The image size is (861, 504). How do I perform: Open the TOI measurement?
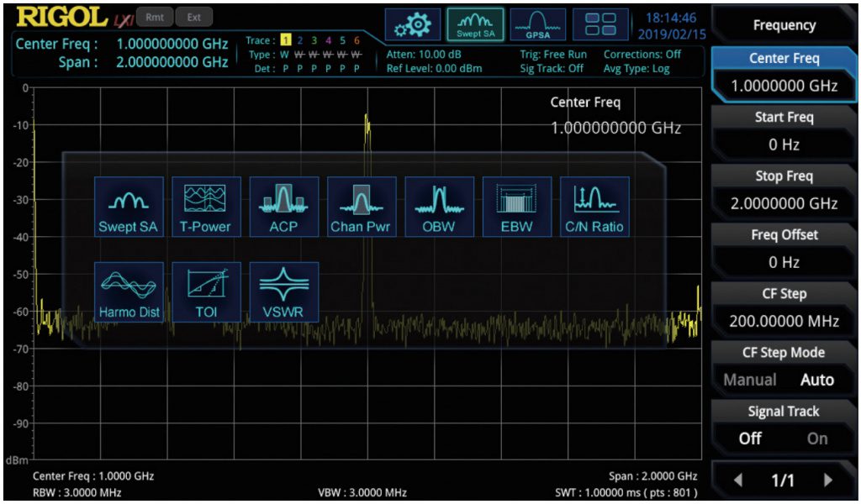click(x=206, y=292)
